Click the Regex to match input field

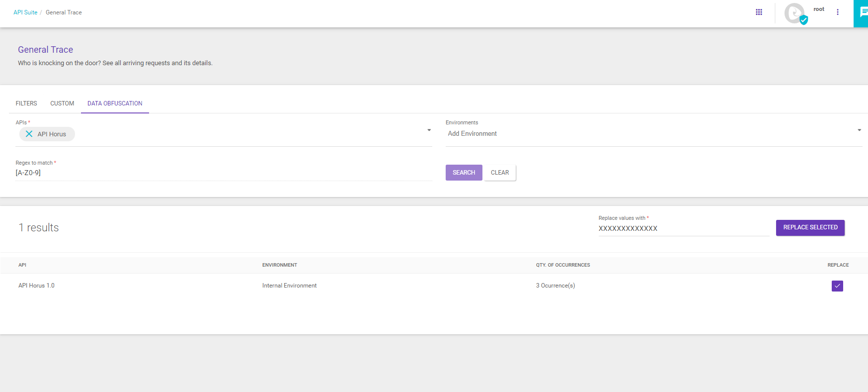point(224,173)
